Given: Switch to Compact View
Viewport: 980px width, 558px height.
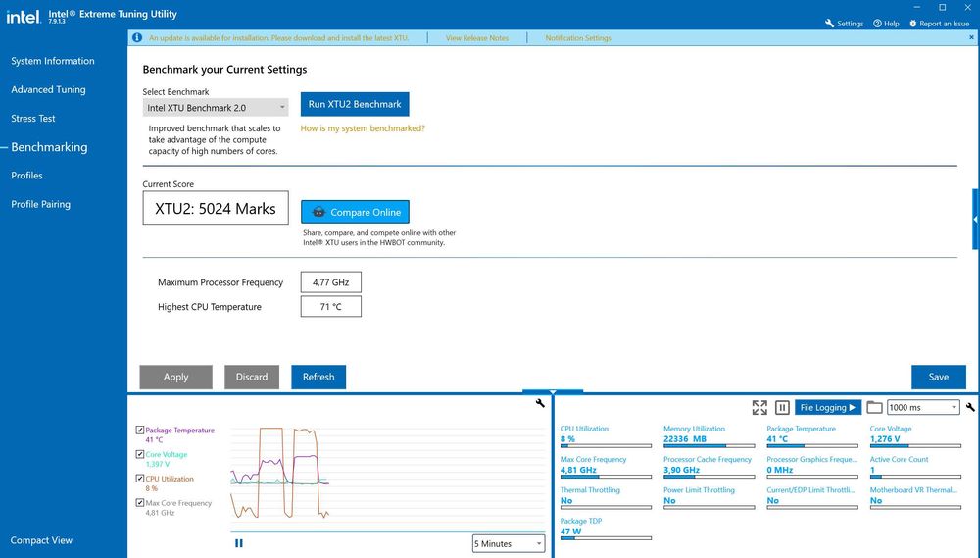Looking at the screenshot, I should [x=41, y=540].
